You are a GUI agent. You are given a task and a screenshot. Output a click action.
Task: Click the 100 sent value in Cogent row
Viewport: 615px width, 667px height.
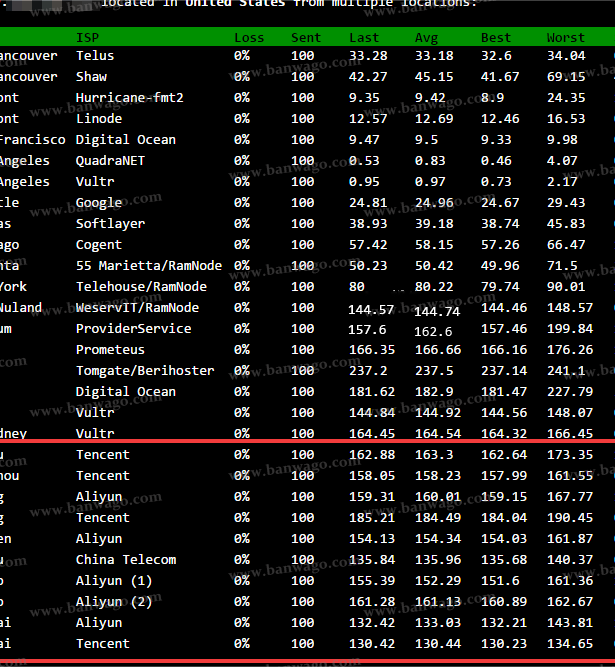pos(302,245)
